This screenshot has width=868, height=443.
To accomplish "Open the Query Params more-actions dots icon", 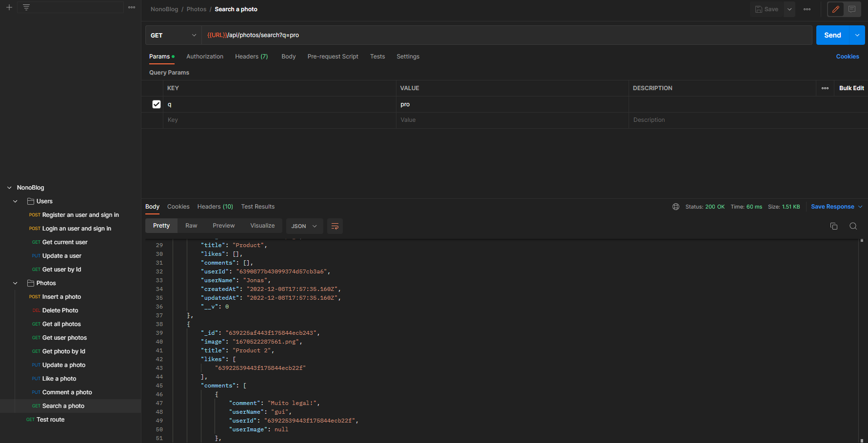I will point(825,88).
